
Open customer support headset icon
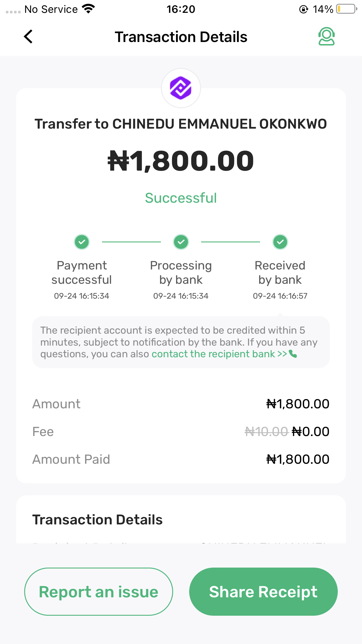pyautogui.click(x=326, y=36)
